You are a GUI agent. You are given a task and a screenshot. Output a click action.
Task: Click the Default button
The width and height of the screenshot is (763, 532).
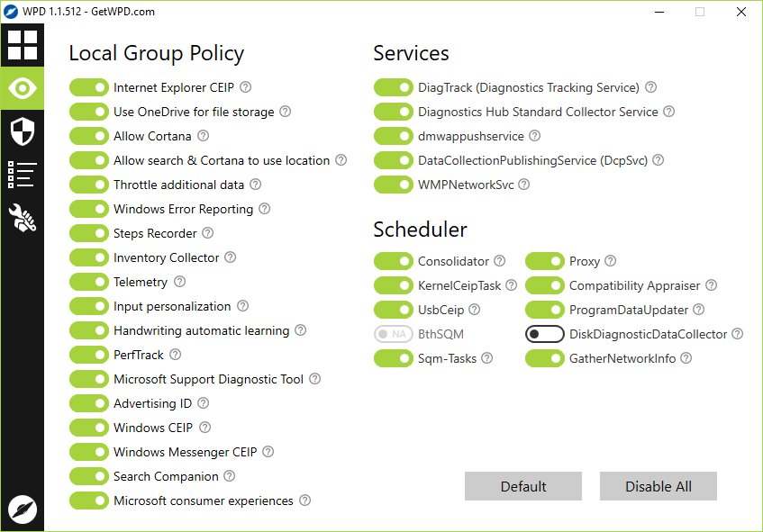(x=523, y=486)
